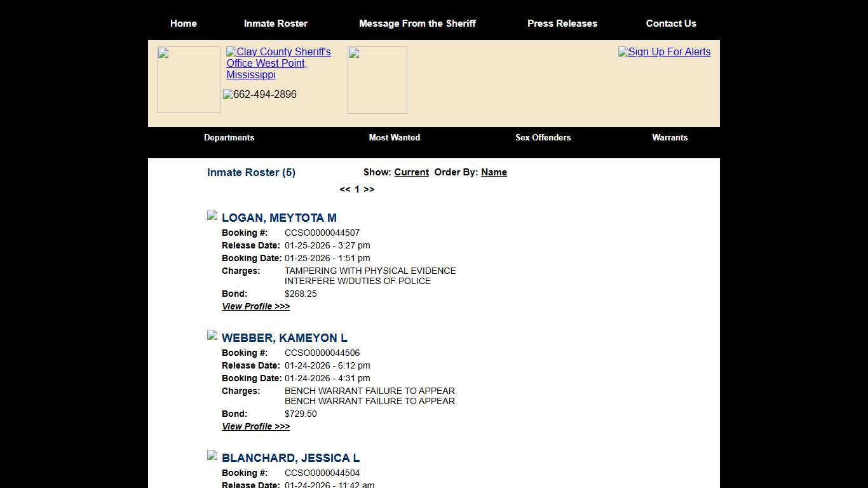868x488 pixels.
Task: Select inmate name BLANCHARD, JESSICA L
Action: [x=290, y=457]
